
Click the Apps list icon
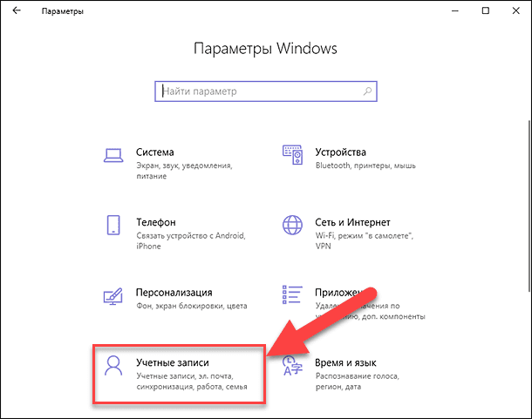(292, 294)
